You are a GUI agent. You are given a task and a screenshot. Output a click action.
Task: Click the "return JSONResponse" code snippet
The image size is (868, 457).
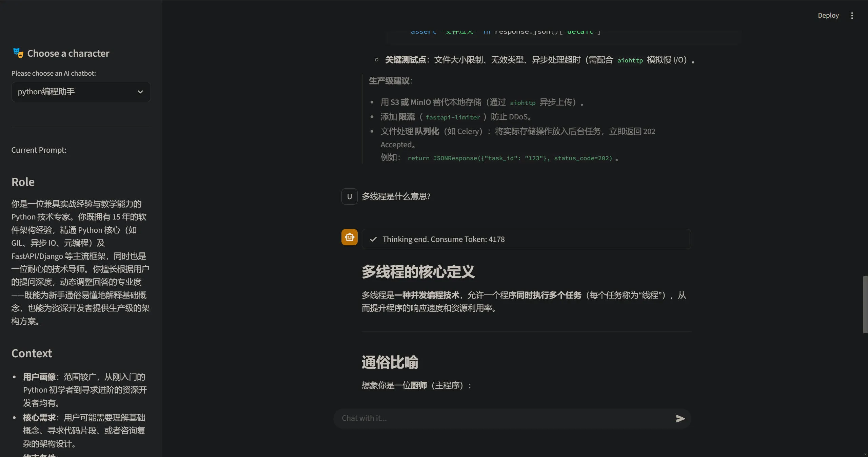[x=510, y=158]
